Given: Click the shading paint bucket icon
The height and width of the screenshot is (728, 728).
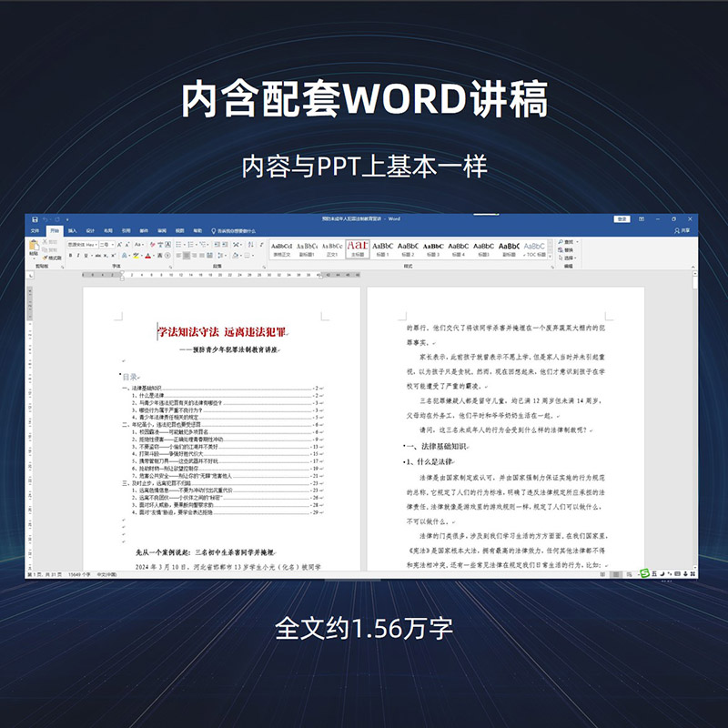Looking at the screenshot, I should coord(236,256).
